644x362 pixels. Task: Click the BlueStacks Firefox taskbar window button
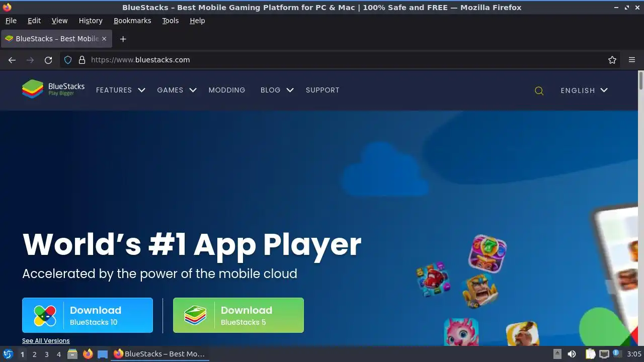coord(160,354)
